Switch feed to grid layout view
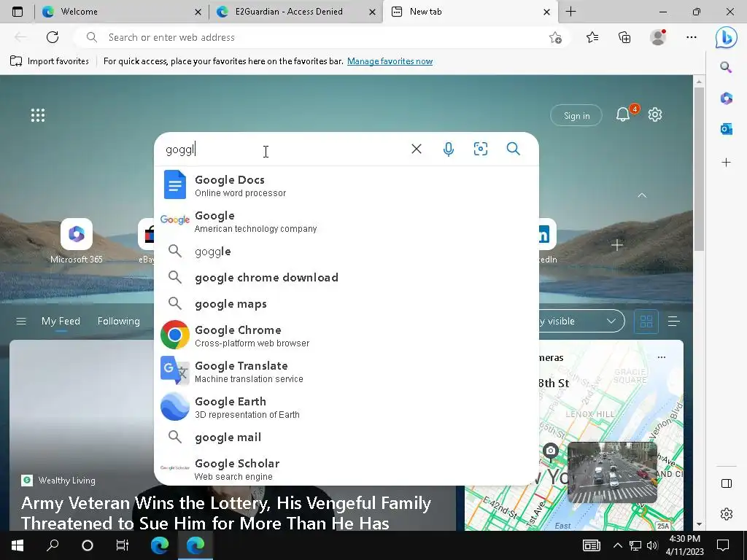 tap(646, 322)
